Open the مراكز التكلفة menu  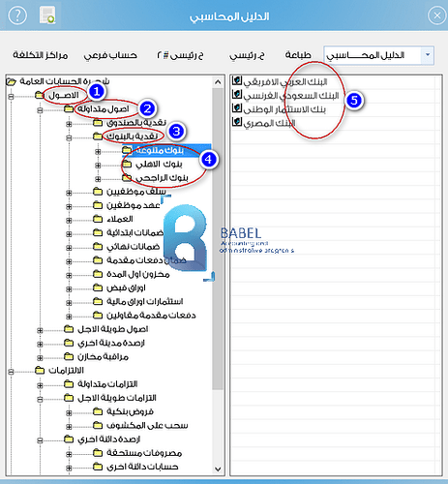(x=41, y=55)
